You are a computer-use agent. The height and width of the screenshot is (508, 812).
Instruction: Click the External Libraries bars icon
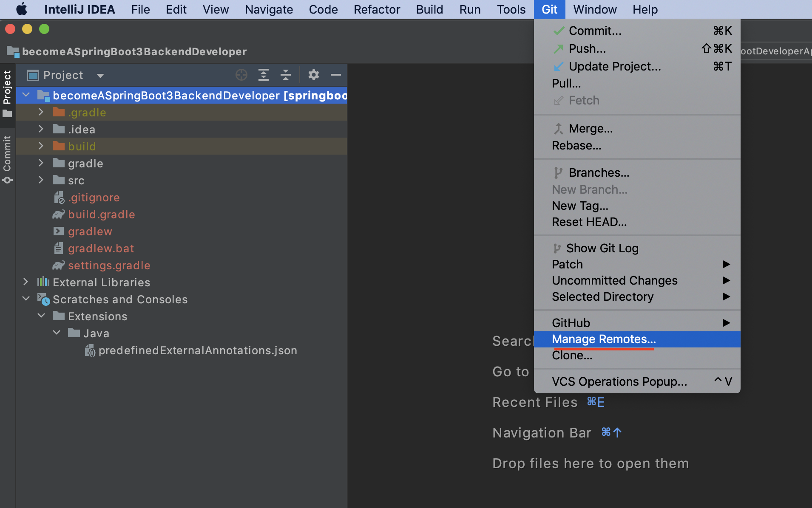tap(43, 282)
